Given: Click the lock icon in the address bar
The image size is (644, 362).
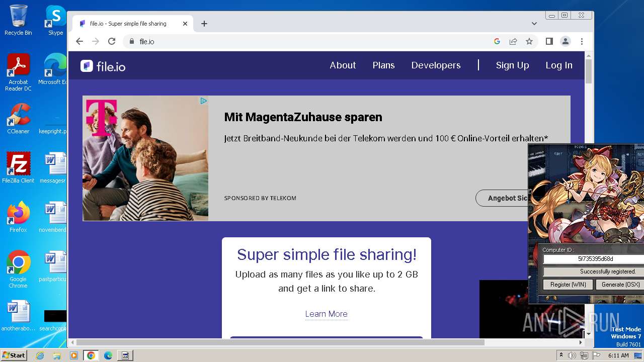Looking at the screenshot, I should 132,41.
